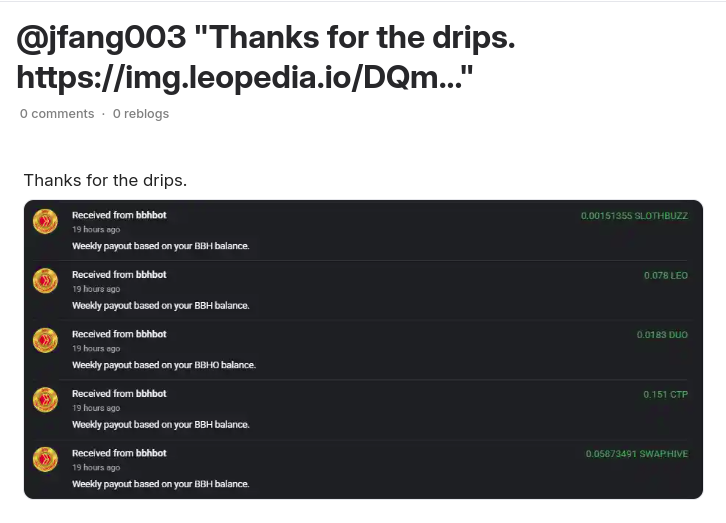Viewport: 726px width, 523px height.
Task: Click the bbhbot avatar beside the LEO payout
Action: tap(45, 280)
